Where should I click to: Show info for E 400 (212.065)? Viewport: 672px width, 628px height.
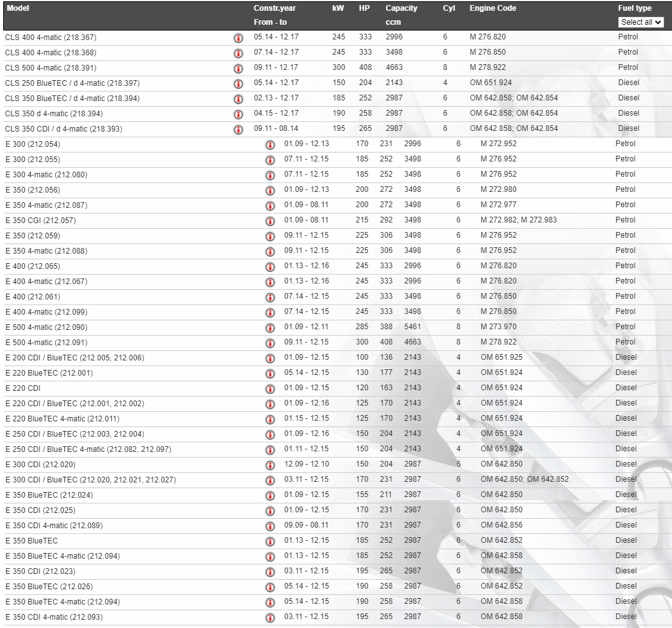click(x=270, y=267)
